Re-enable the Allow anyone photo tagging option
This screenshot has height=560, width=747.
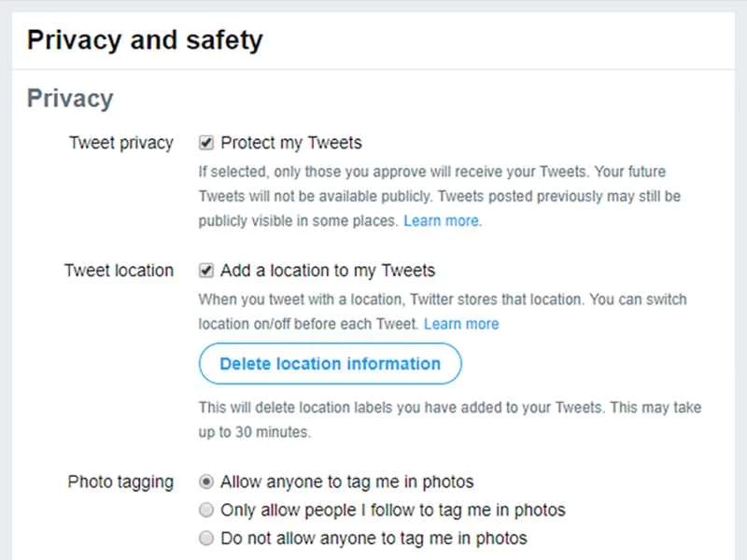[x=204, y=482]
